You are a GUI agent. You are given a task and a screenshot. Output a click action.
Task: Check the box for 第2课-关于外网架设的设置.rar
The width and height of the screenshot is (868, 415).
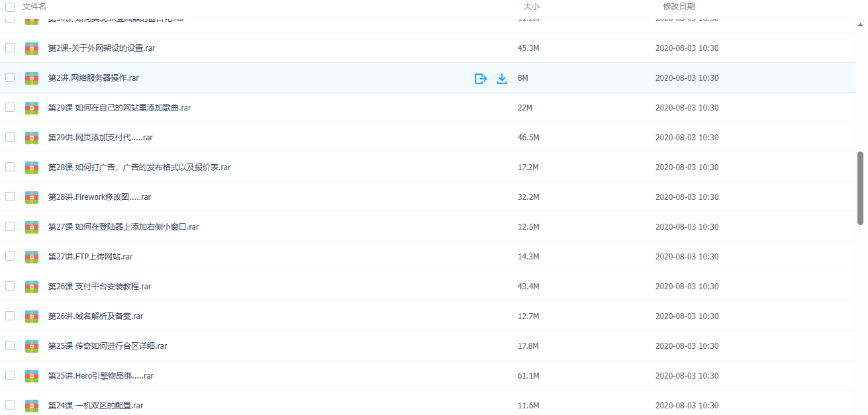10,48
